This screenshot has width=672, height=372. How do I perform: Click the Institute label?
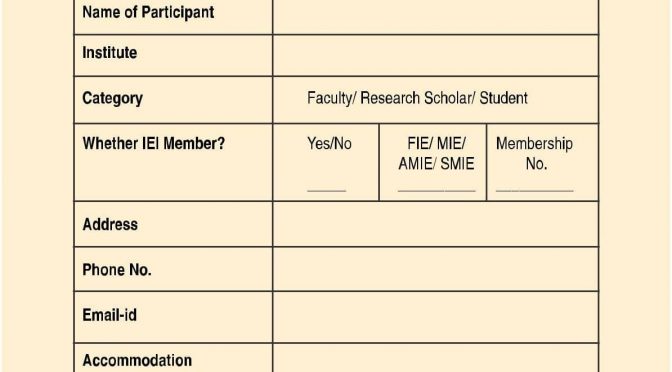110,53
